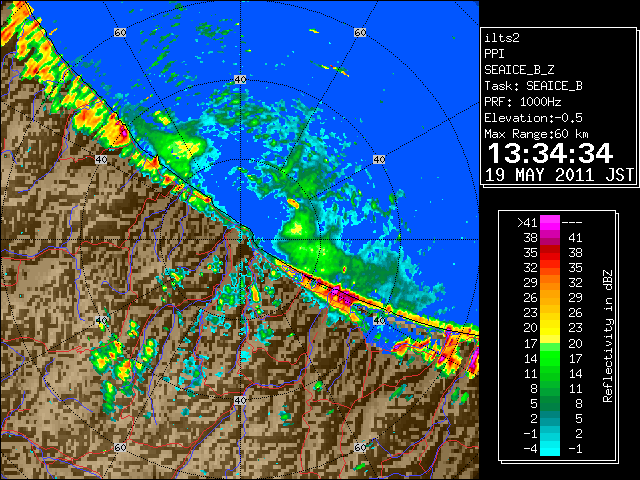Screen dimensions: 640x480
Task: Click the 40 km ring label due north
Action: point(240,80)
